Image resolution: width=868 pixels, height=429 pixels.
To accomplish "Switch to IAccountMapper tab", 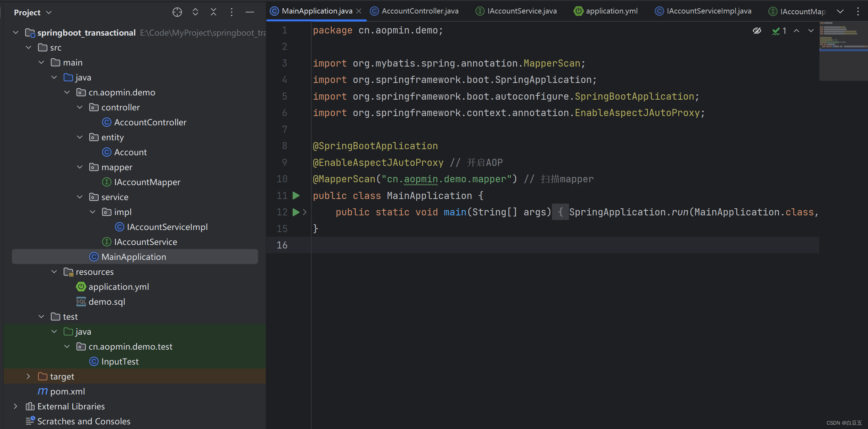I will pos(797,11).
